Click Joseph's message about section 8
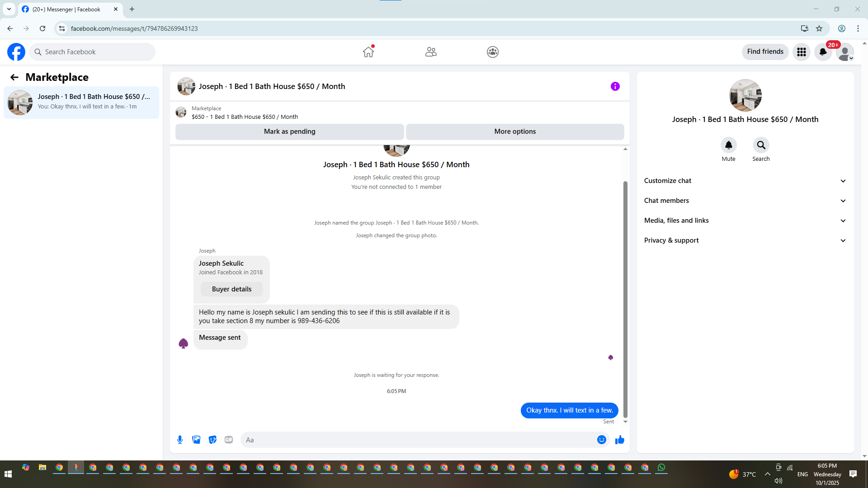 coord(326,316)
